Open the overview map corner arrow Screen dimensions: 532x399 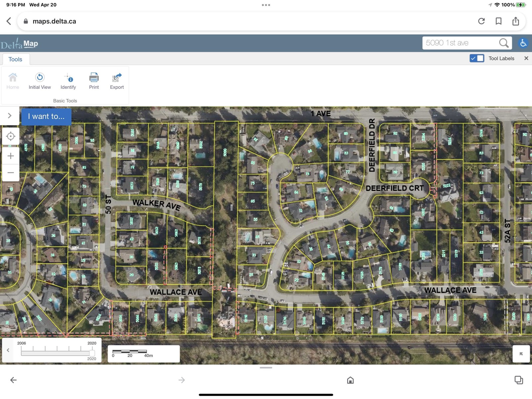pyautogui.click(x=521, y=354)
